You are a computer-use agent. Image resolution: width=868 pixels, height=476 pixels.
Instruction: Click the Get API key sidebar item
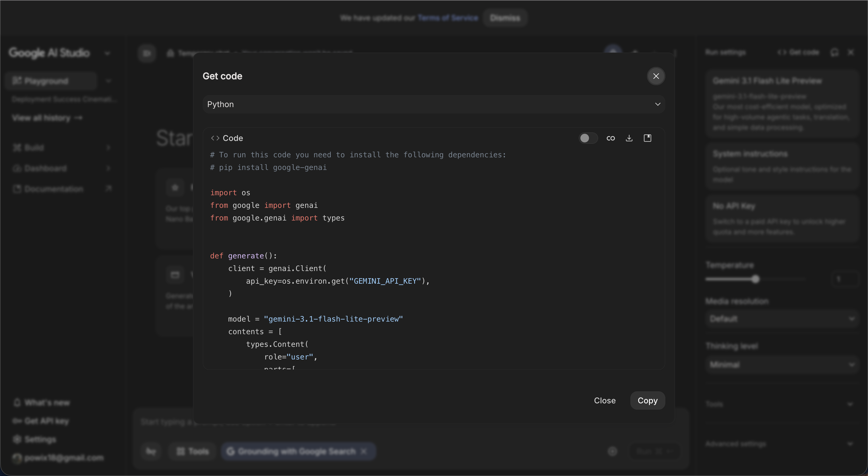(46, 421)
